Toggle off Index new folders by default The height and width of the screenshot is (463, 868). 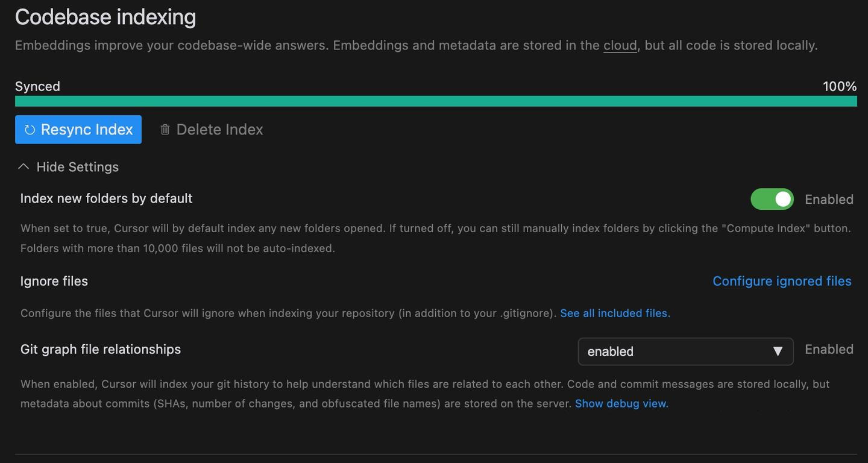[772, 199]
